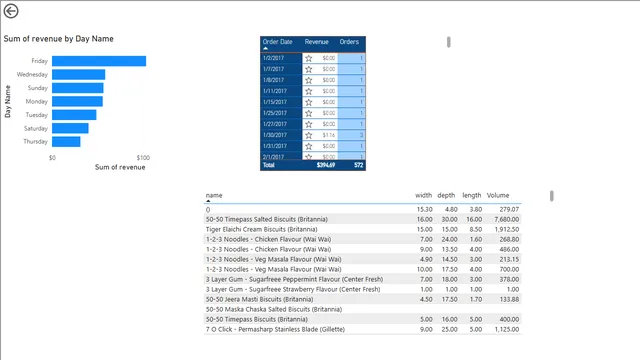
Task: Click the total revenue value $394.69
Action: (x=326, y=165)
